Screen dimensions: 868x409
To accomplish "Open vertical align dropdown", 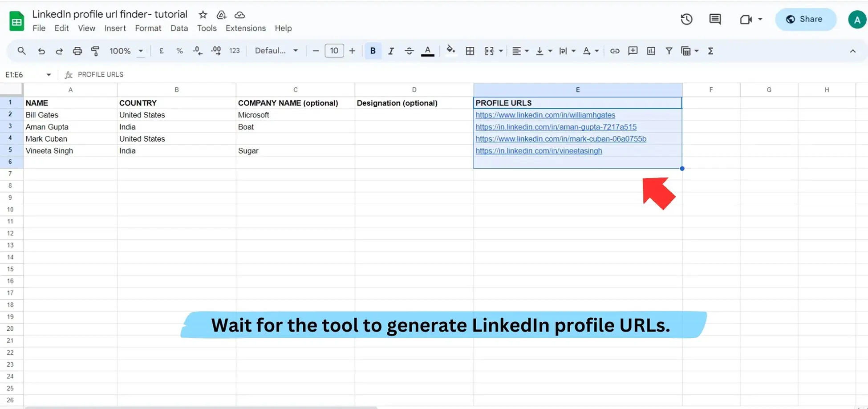I will tap(544, 51).
